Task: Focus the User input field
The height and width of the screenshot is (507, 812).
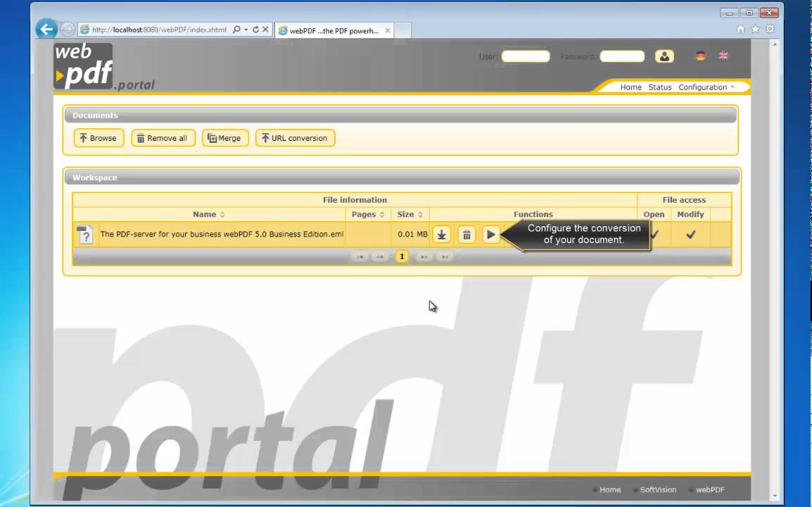Action: (x=526, y=56)
